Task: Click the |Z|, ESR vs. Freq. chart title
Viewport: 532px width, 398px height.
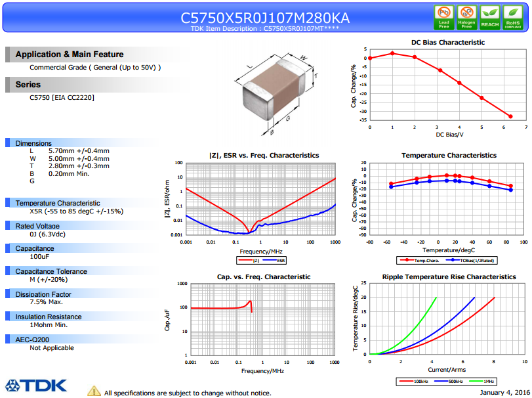Action: (264, 156)
